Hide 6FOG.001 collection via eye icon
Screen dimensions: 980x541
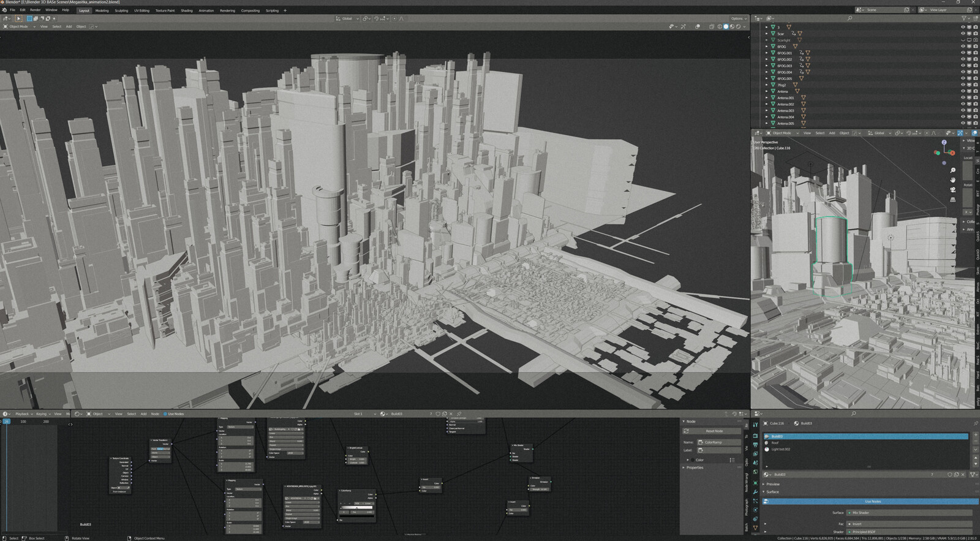pyautogui.click(x=963, y=53)
